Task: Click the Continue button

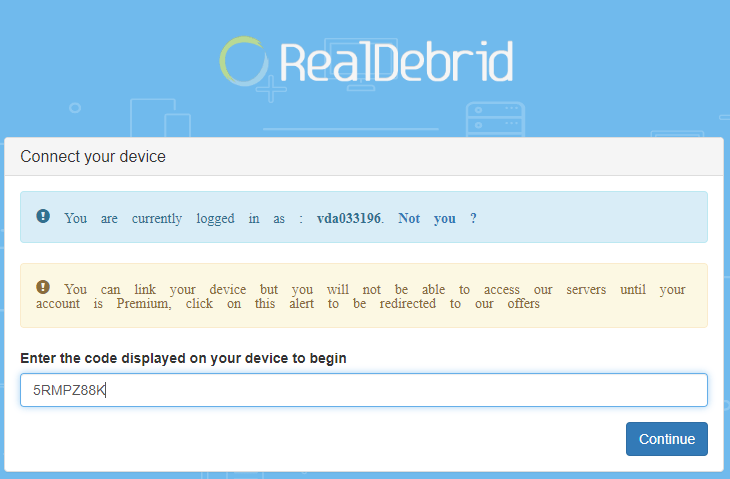Action: point(667,439)
